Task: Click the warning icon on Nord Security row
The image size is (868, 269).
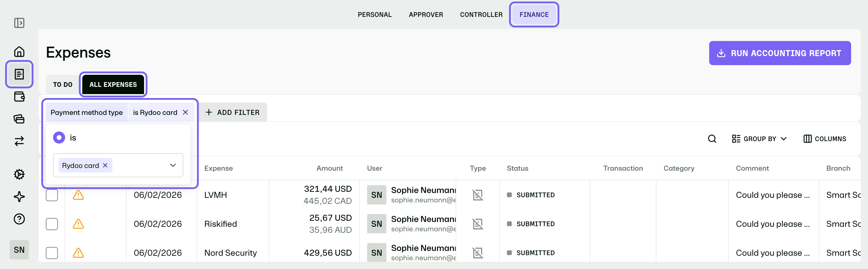Action: click(x=78, y=253)
